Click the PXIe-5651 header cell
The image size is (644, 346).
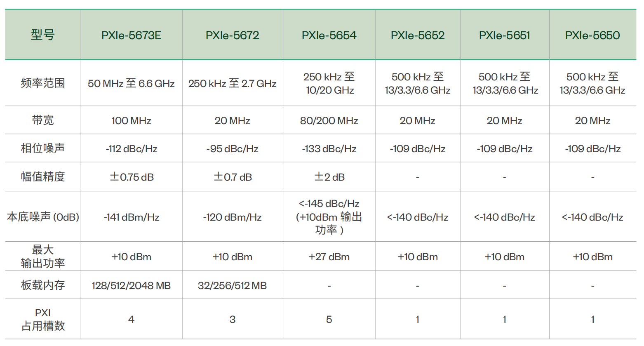[504, 35]
